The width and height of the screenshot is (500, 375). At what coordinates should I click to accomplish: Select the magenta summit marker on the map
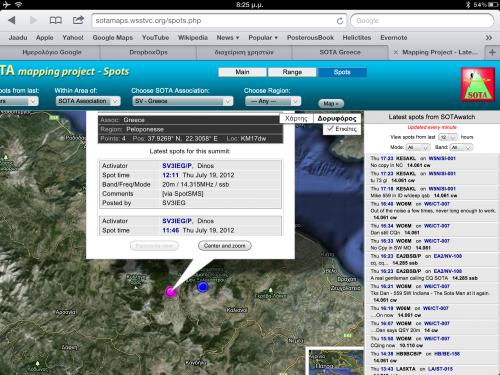click(x=171, y=292)
